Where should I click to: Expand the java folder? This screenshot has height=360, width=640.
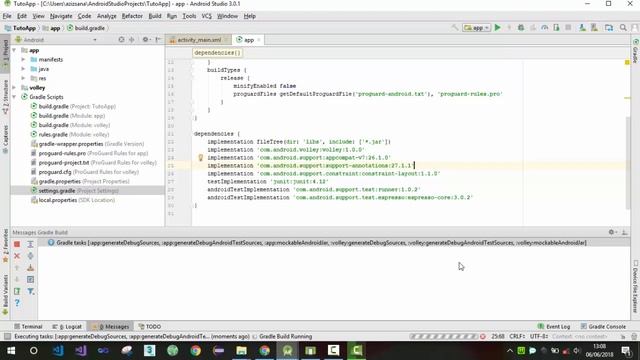tap(23, 69)
